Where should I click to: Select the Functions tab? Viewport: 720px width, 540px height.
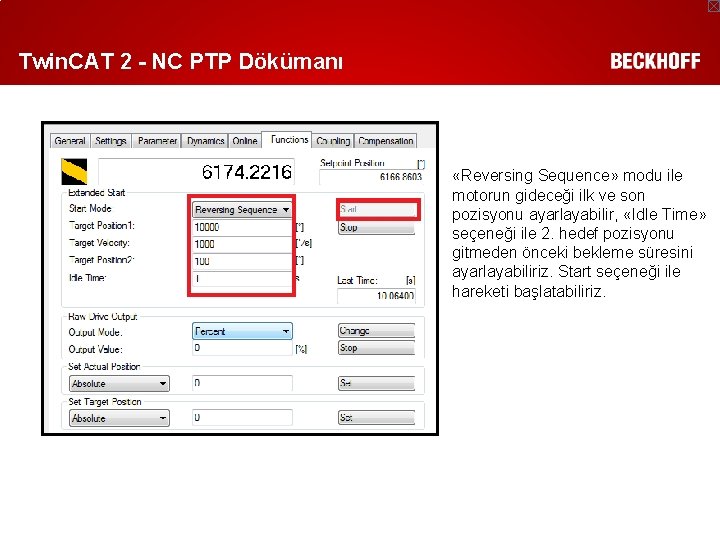[288, 139]
